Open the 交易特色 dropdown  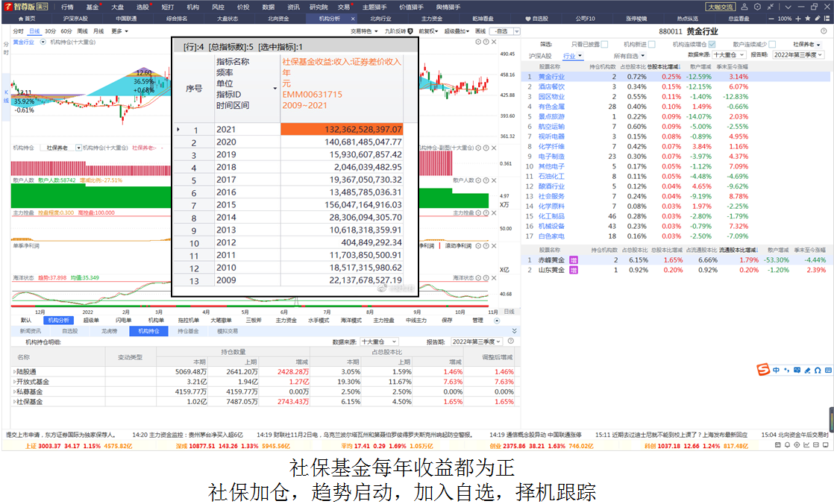click(364, 31)
